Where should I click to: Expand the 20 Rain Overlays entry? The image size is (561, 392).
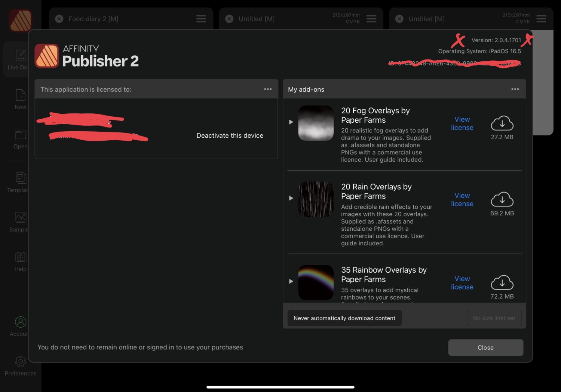(291, 198)
